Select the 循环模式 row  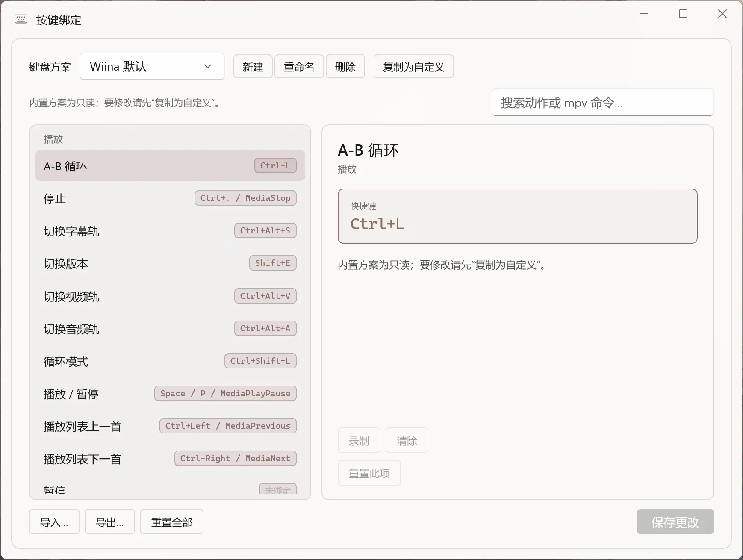[170, 361]
